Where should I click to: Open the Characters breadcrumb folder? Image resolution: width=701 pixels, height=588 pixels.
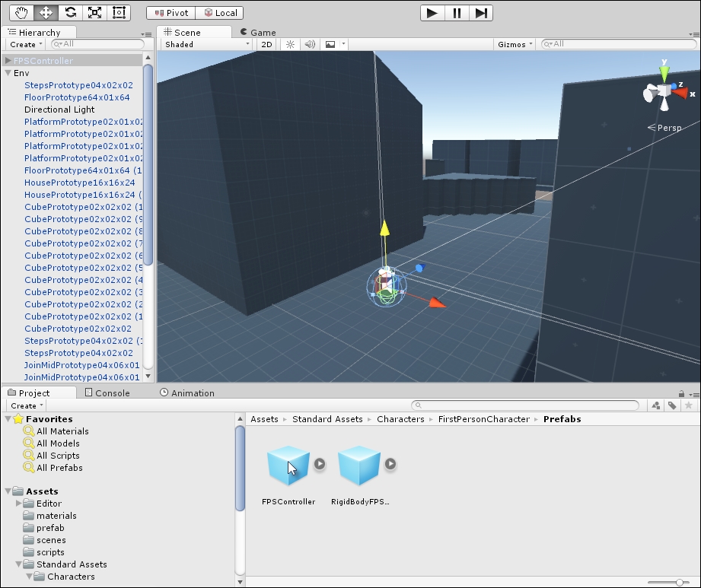coord(400,418)
